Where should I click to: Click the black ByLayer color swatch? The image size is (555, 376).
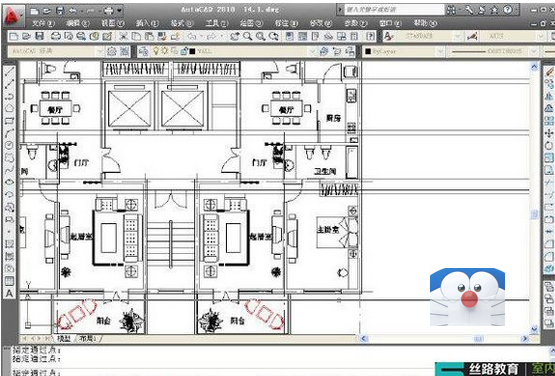coord(368,52)
